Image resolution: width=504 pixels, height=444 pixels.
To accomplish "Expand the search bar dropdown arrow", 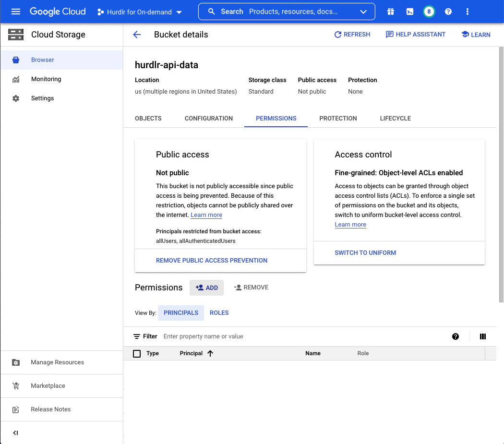I will 363,12.
